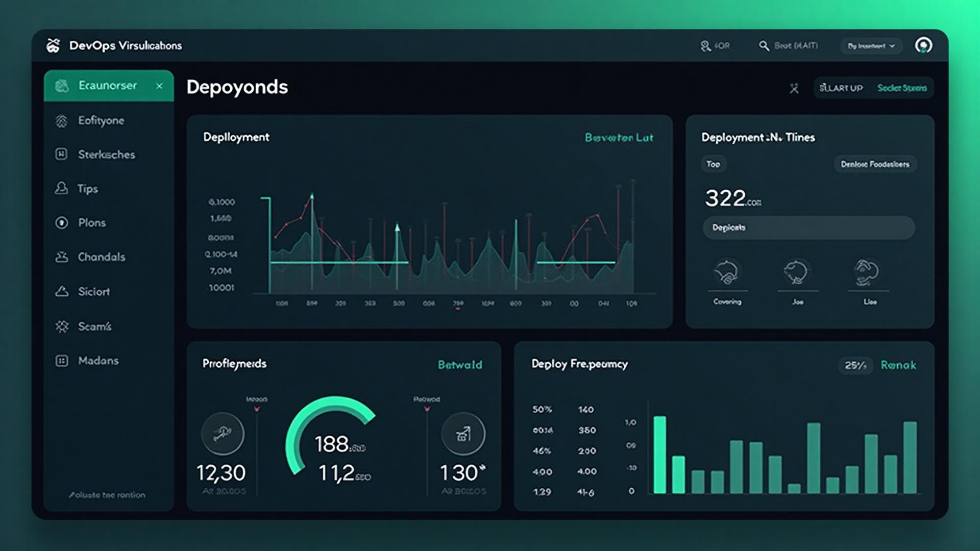Click the round icon above 130
980x551 pixels.
tap(463, 434)
